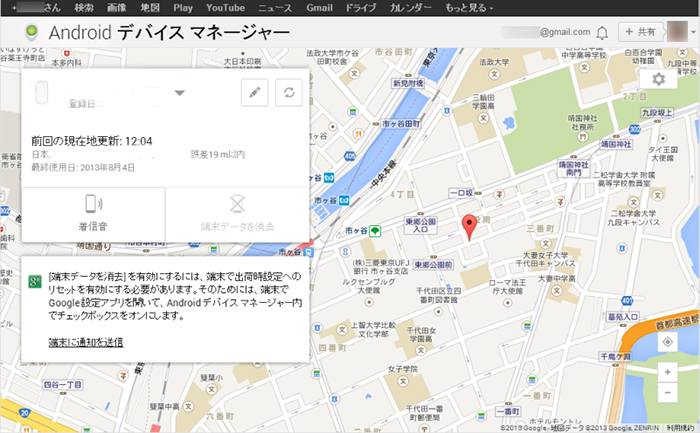Select the red location pin marker
This screenshot has height=433, width=700.
[x=469, y=227]
